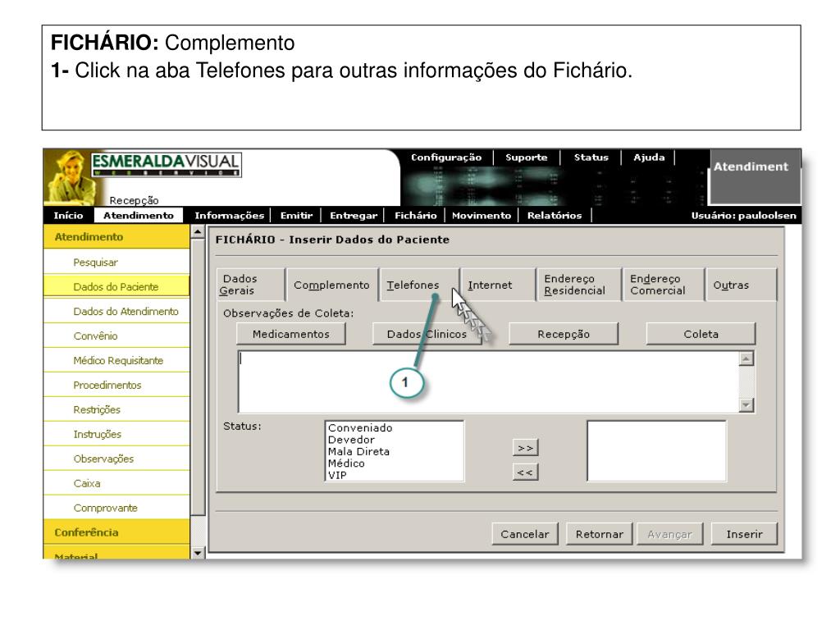Open Instruções in the sidebar
This screenshot has width=840, height=630.
point(116,435)
